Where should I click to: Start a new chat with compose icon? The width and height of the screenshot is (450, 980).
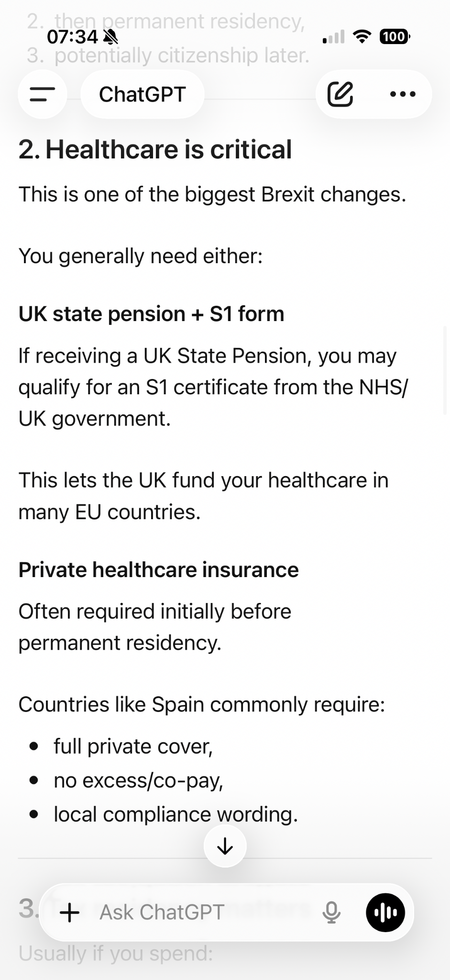pyautogui.click(x=340, y=94)
